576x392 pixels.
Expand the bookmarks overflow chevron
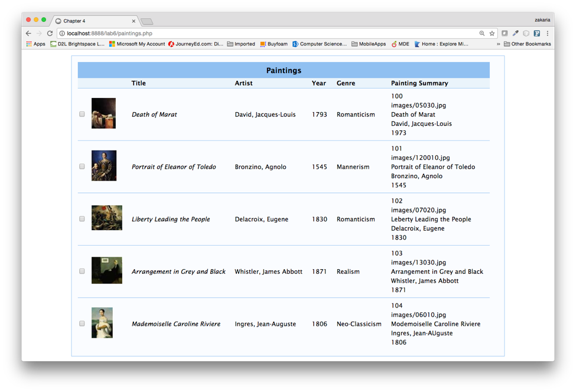[499, 44]
